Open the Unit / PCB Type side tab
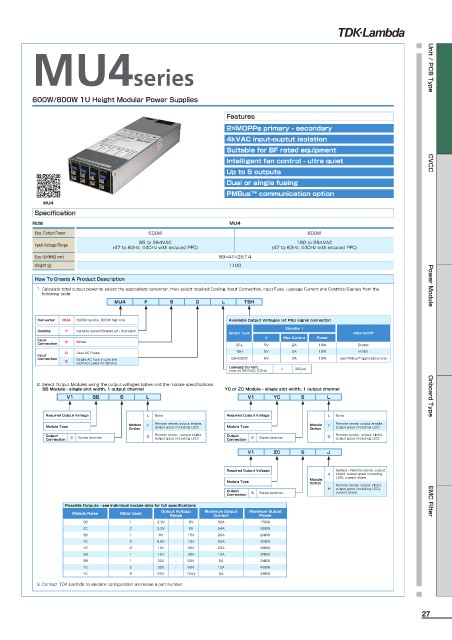 (x=430, y=68)
